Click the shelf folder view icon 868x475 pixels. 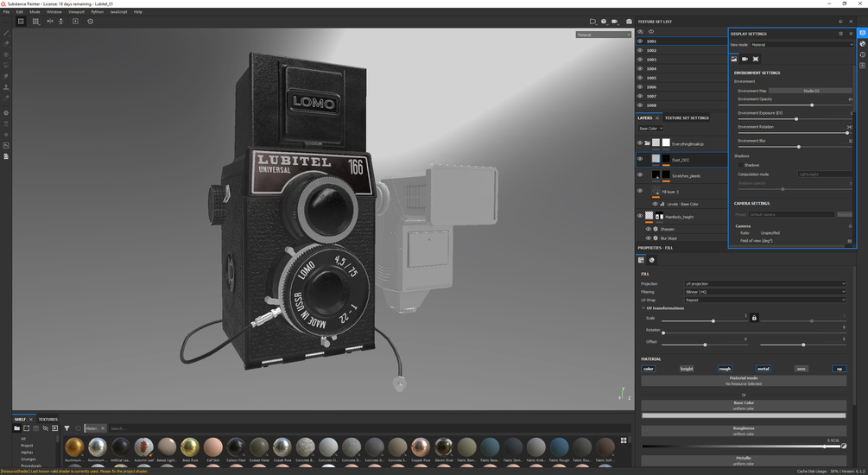[x=16, y=428]
